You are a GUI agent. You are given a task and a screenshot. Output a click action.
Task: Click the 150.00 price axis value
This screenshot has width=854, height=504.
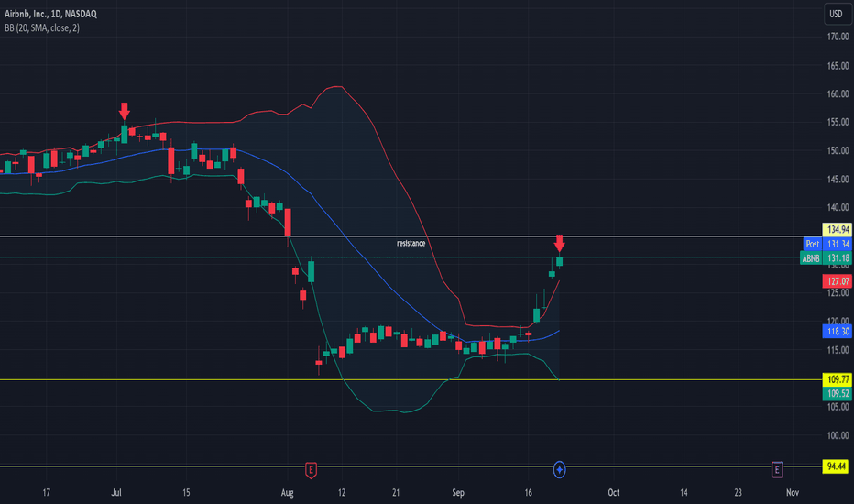click(x=838, y=150)
